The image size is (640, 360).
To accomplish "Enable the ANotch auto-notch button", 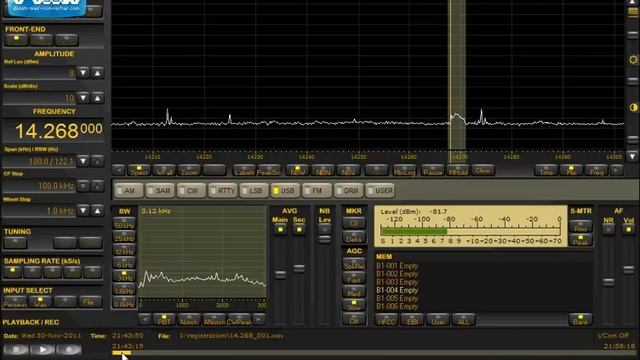I will [214, 320].
